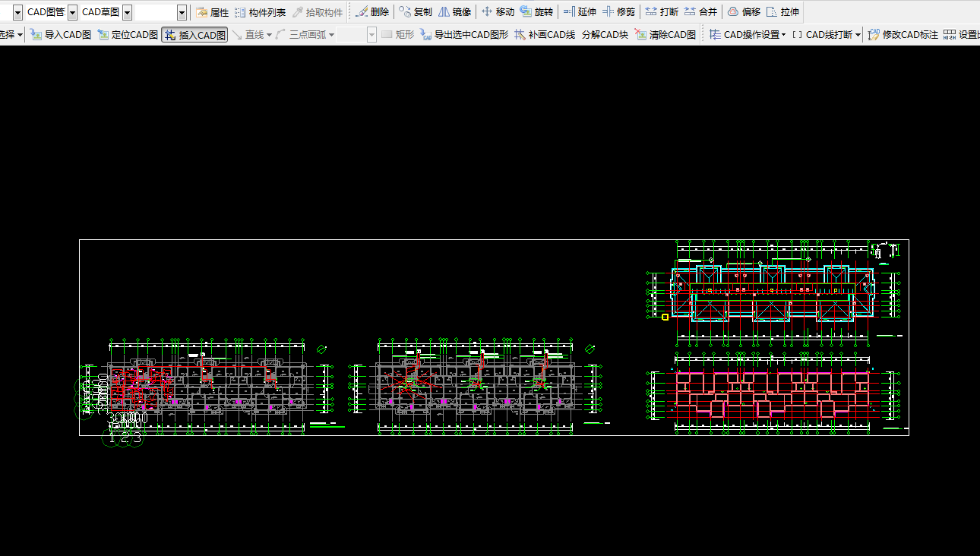Select the 拾取构件 pick component tool

pos(318,12)
